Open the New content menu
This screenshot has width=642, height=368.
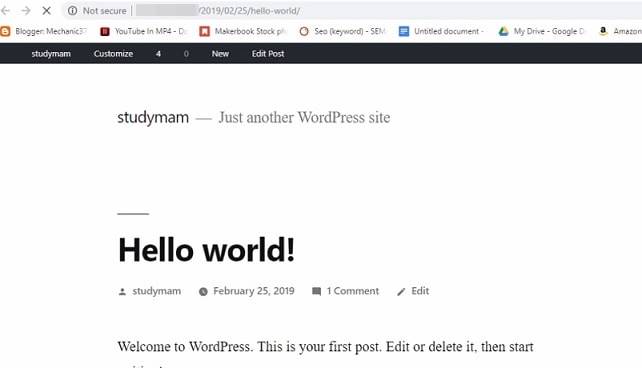tap(220, 54)
